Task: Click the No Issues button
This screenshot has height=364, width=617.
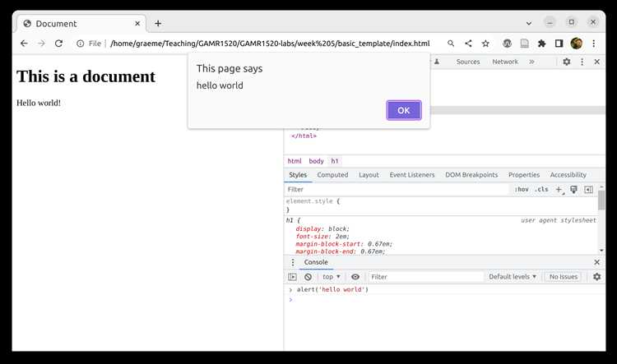Action: tap(563, 277)
